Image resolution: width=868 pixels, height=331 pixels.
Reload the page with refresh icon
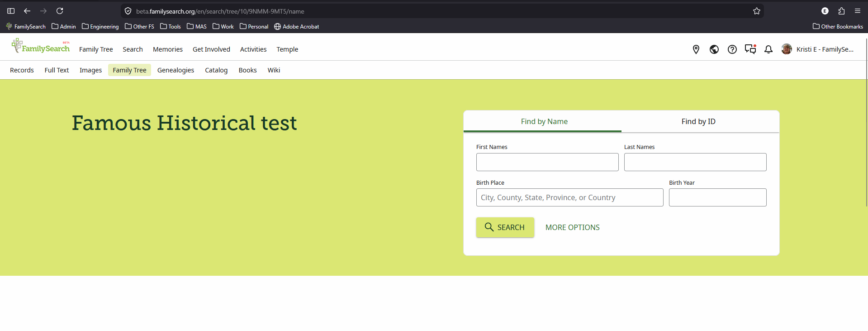click(x=60, y=11)
